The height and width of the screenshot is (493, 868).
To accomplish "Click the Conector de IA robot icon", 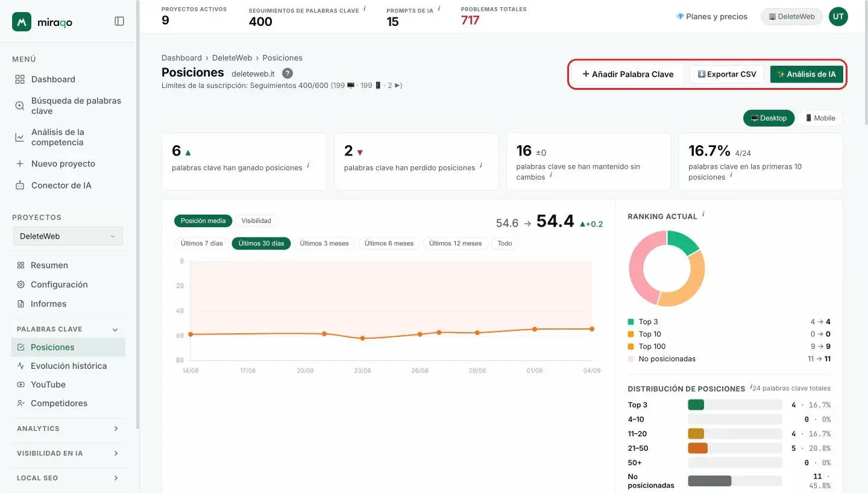I will [20, 186].
